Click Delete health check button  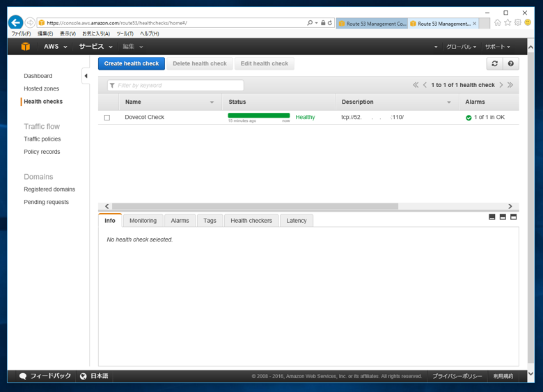200,64
